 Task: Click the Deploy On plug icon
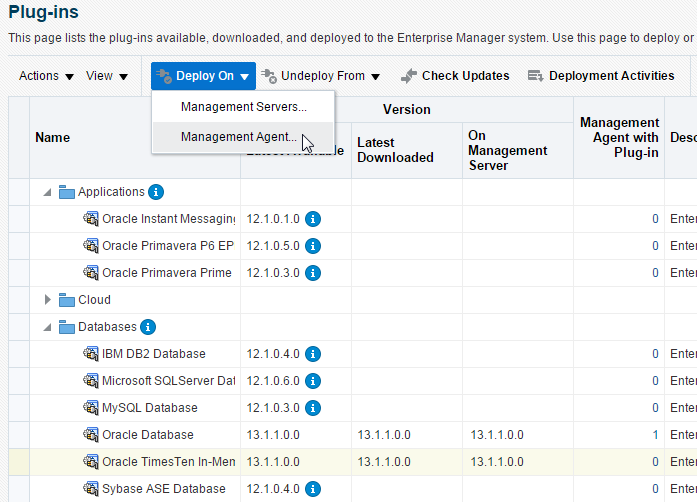click(164, 76)
